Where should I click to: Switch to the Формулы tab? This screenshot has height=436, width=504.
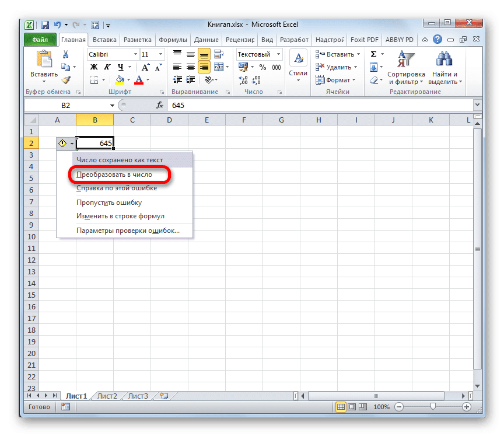tap(173, 40)
